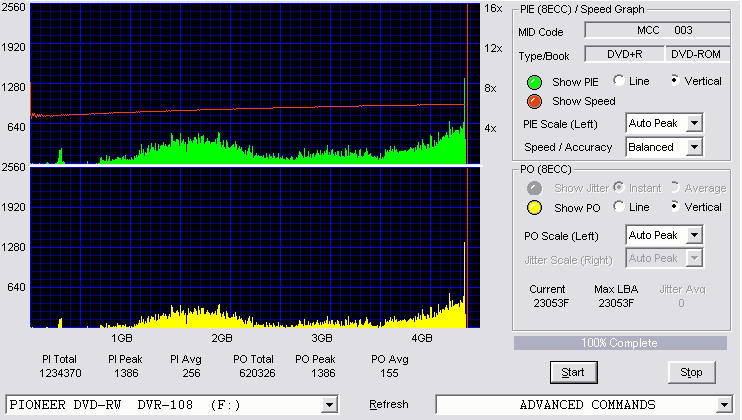
Task: Click the Max LBA label
Action: pyautogui.click(x=616, y=289)
